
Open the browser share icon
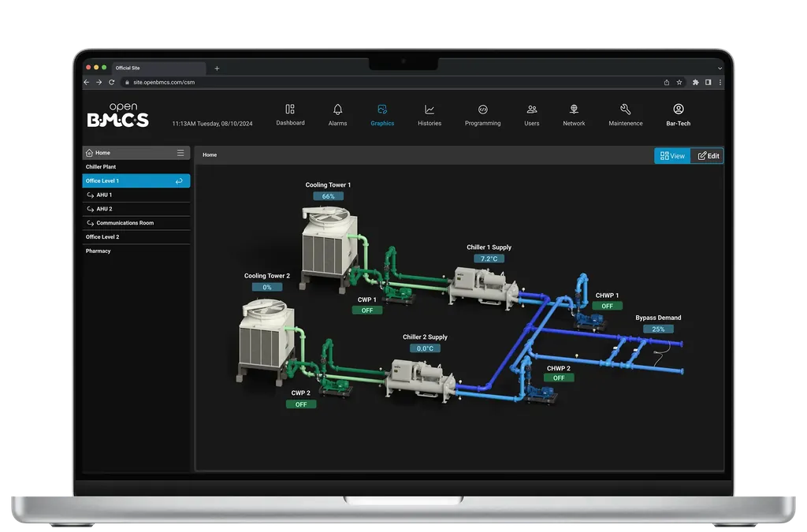[x=667, y=82]
